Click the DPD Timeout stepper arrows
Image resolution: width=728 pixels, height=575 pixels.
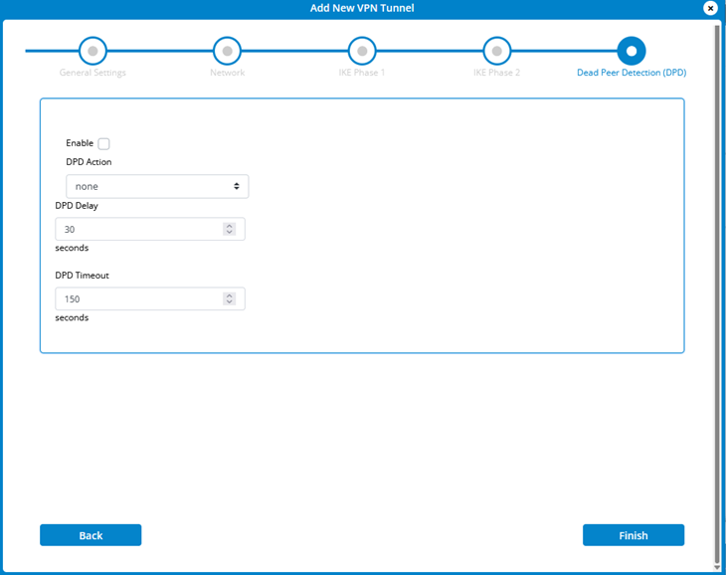(230, 299)
